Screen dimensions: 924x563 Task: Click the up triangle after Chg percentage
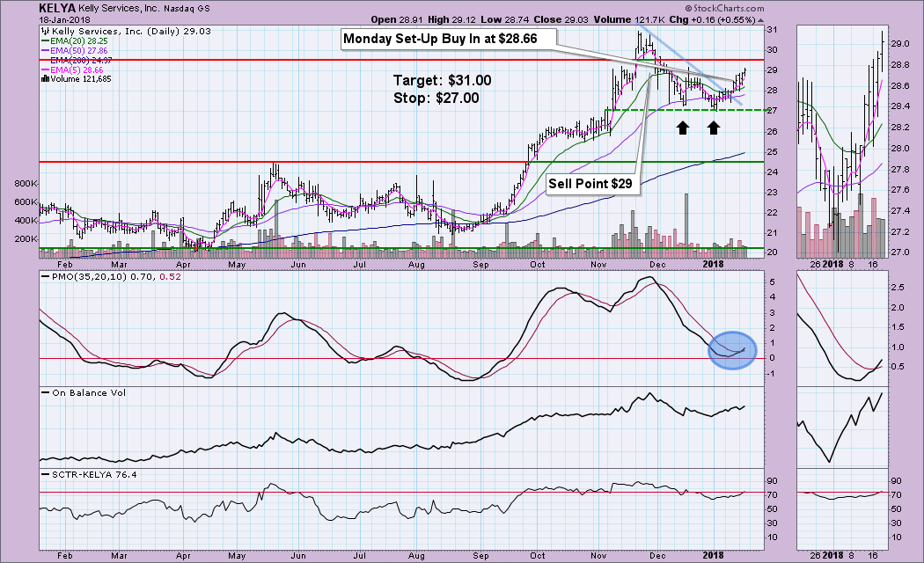pyautogui.click(x=759, y=18)
